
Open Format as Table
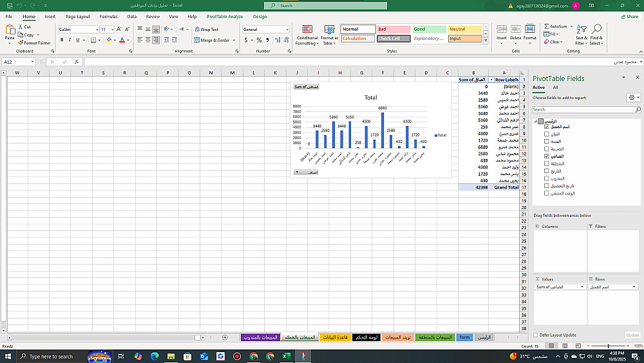point(329,35)
